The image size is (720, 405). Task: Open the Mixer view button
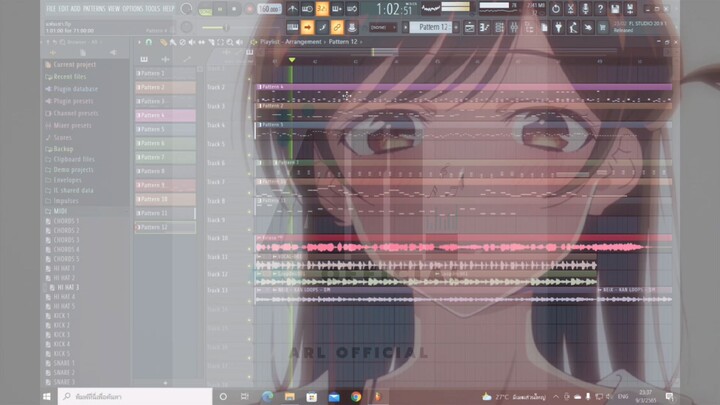(514, 28)
